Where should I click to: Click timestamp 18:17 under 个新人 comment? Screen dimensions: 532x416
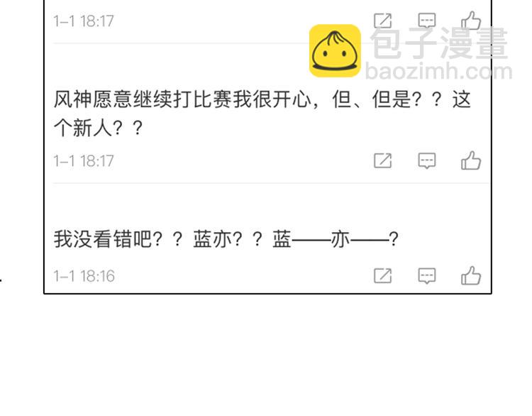(x=84, y=161)
